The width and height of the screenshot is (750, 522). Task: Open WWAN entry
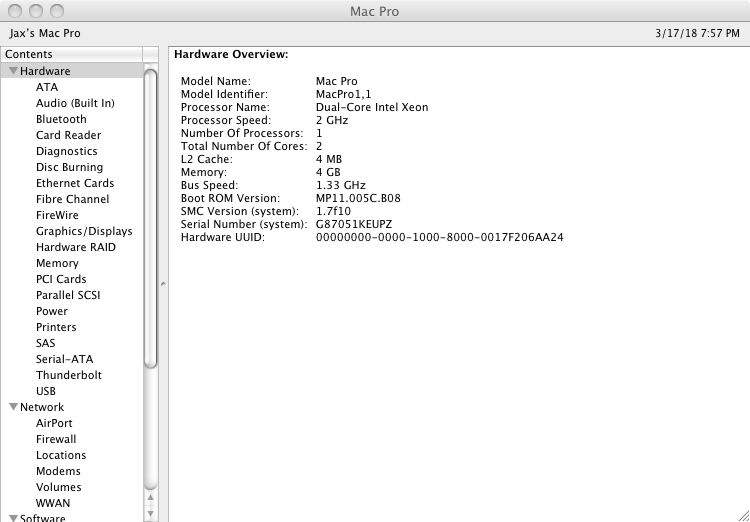pyautogui.click(x=53, y=503)
